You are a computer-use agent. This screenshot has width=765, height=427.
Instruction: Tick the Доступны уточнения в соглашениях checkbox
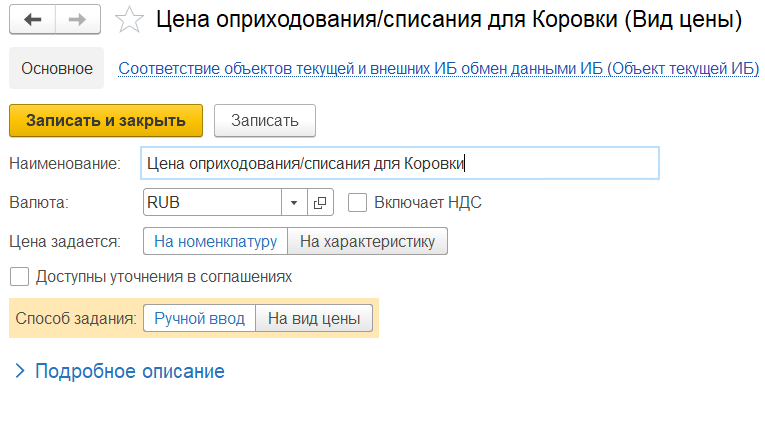(x=18, y=276)
